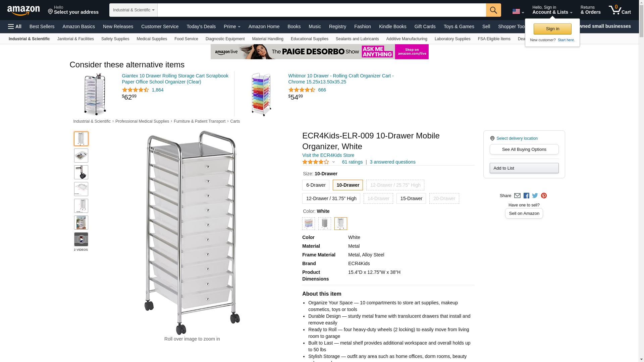Open the language flag dropdown
Screen dimensions: 644x362
[518, 12]
